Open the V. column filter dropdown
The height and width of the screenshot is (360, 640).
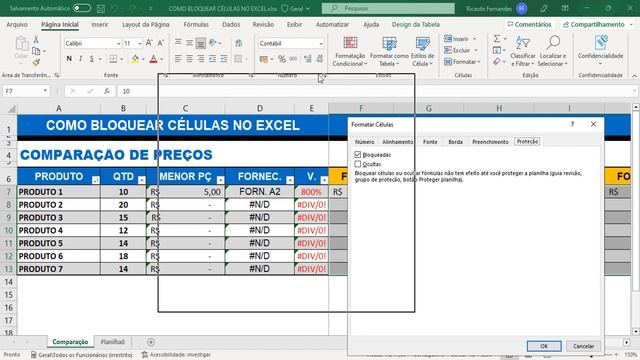(x=324, y=180)
